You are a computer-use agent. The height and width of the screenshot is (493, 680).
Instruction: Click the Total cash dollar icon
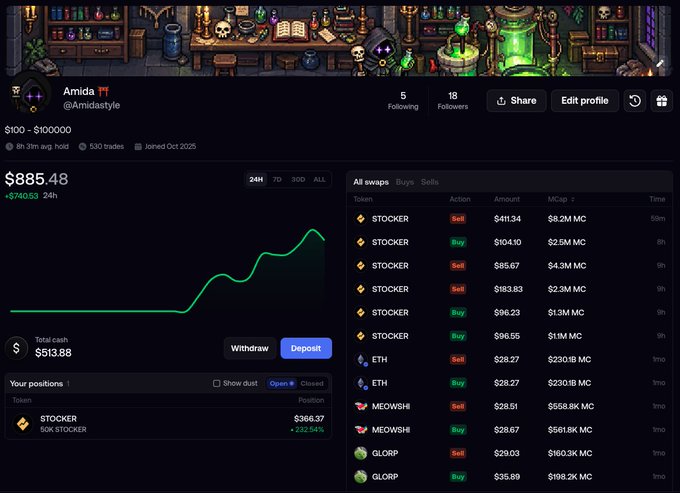click(16, 348)
